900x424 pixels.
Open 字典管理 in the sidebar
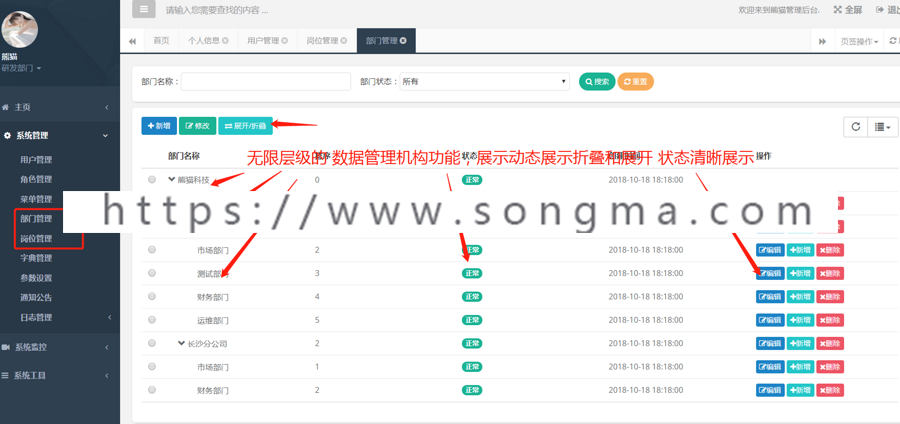pos(36,258)
